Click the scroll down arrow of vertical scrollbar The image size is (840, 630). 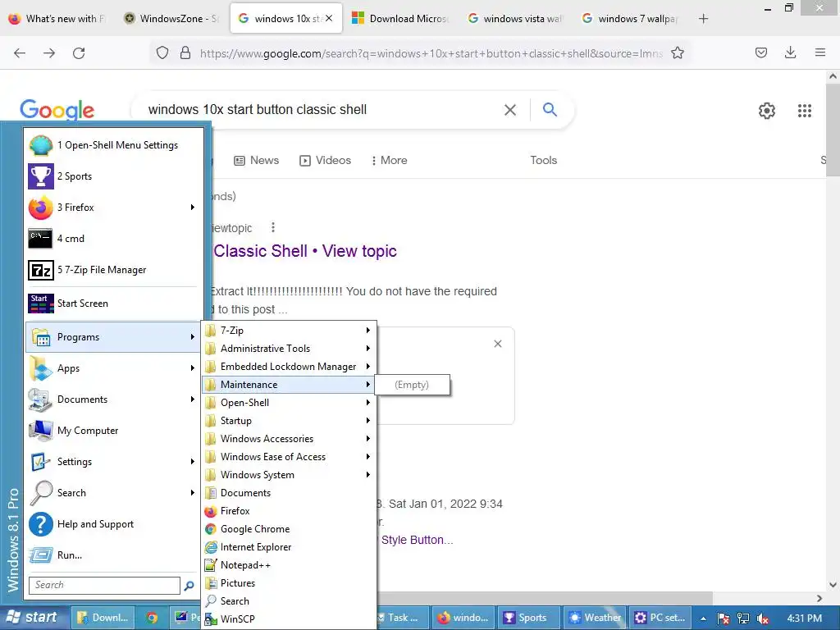tap(833, 585)
